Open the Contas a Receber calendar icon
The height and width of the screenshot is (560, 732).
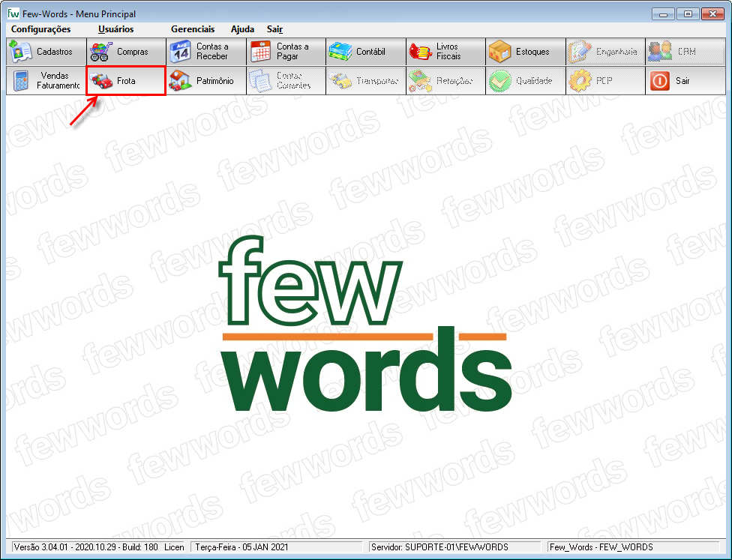[x=180, y=51]
